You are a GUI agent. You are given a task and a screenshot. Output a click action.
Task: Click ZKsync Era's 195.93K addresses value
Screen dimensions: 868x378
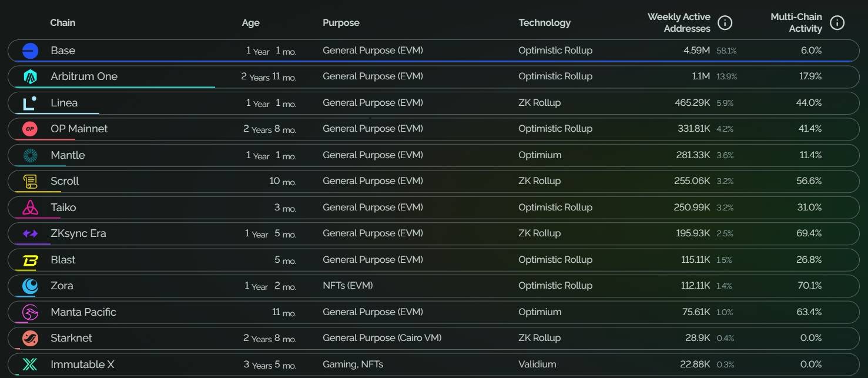click(x=693, y=233)
